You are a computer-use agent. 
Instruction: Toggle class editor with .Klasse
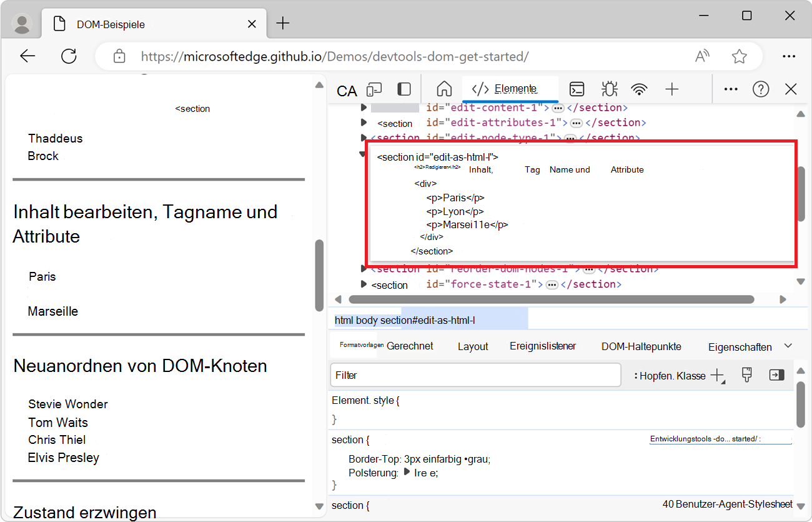tap(691, 375)
